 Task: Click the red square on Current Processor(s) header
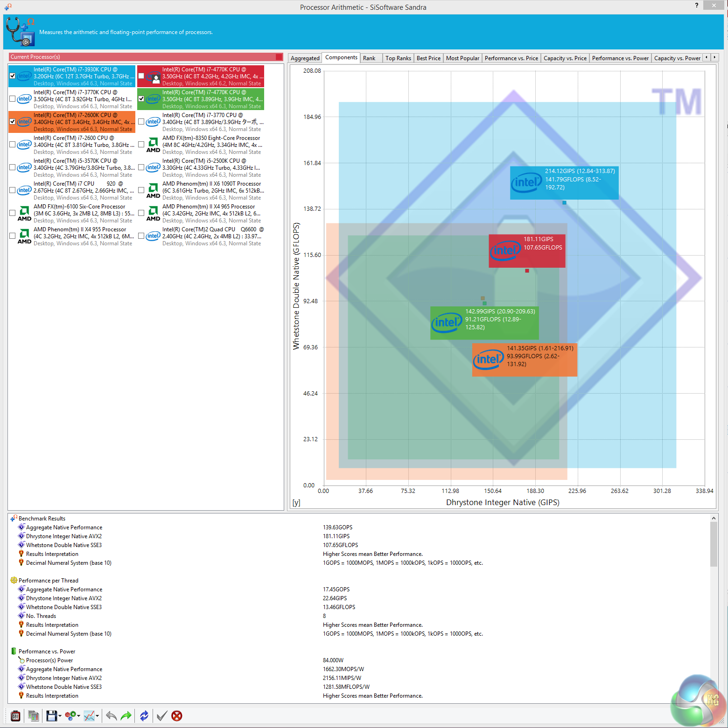279,57
